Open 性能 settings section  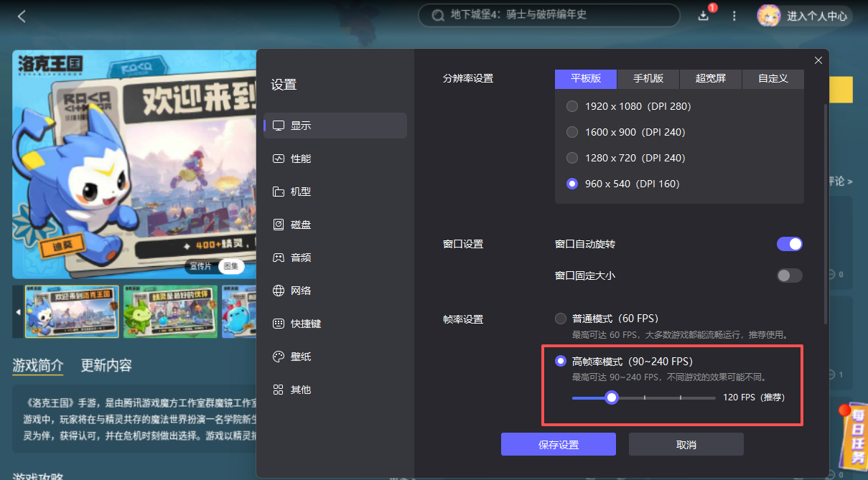[x=335, y=159]
